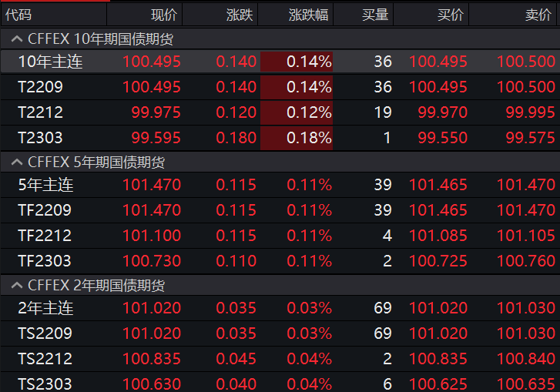This screenshot has height=392, width=560.
Task: Sort by the 现价 column header
Action: coord(163,14)
